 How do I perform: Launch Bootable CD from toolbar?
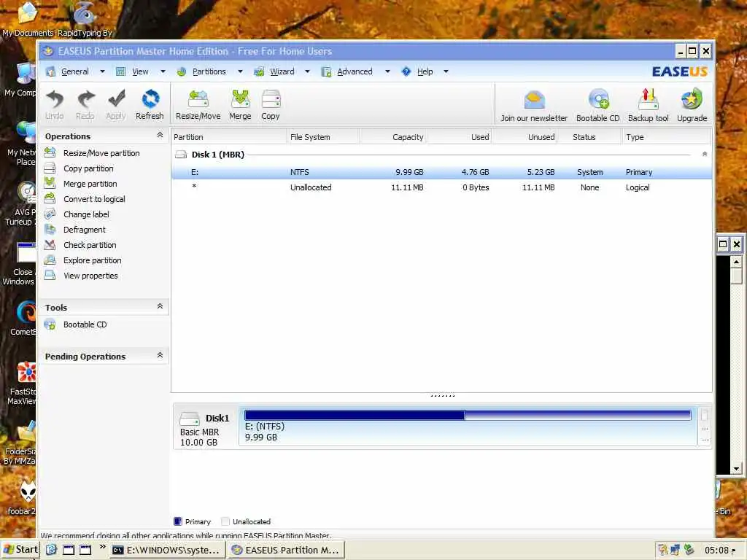pos(598,106)
